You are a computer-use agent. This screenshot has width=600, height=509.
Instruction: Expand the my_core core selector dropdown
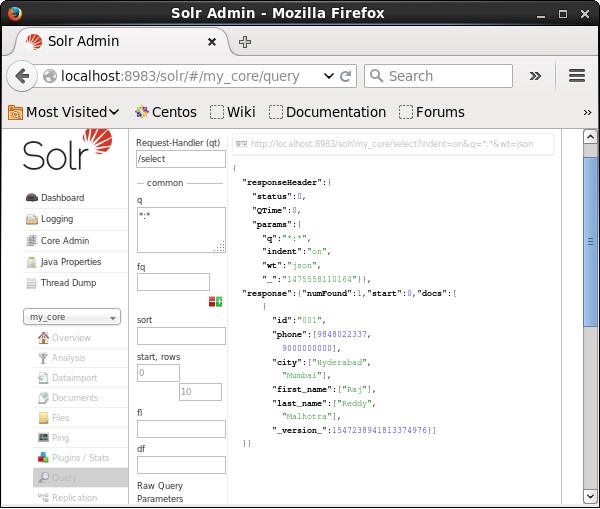click(72, 317)
